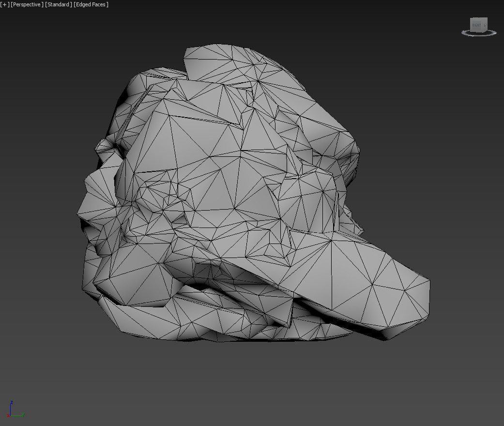504x426 pixels.
Task: Toggle Edged Faces via the shading label
Action: coord(91,4)
